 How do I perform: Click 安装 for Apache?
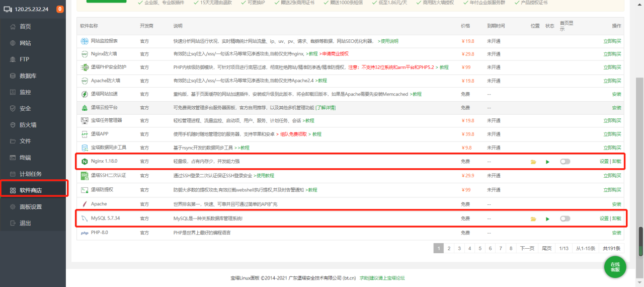[616, 204]
